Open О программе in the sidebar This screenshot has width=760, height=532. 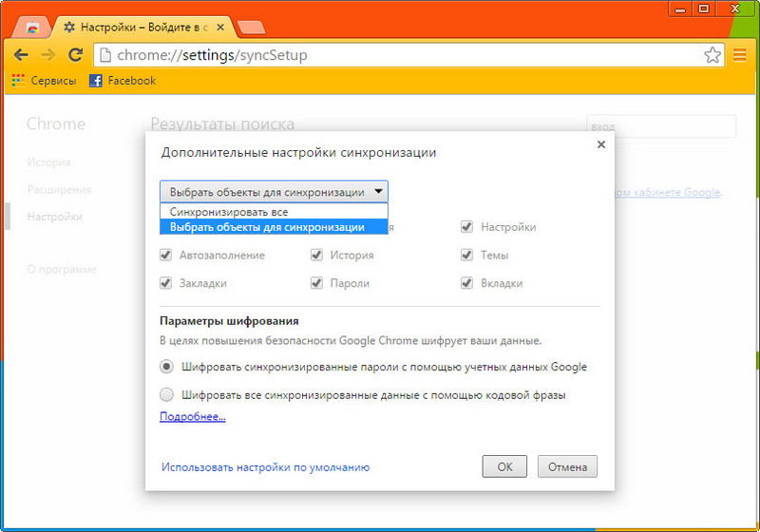tap(62, 270)
